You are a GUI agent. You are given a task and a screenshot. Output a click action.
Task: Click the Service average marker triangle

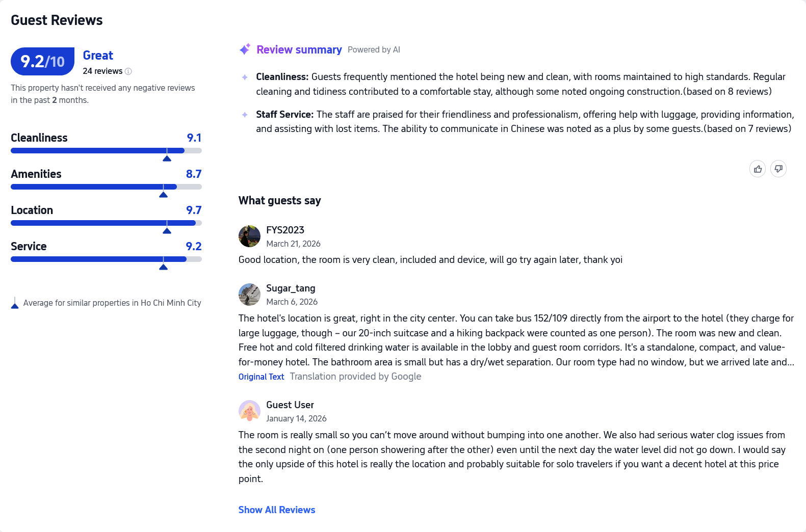pos(163,267)
